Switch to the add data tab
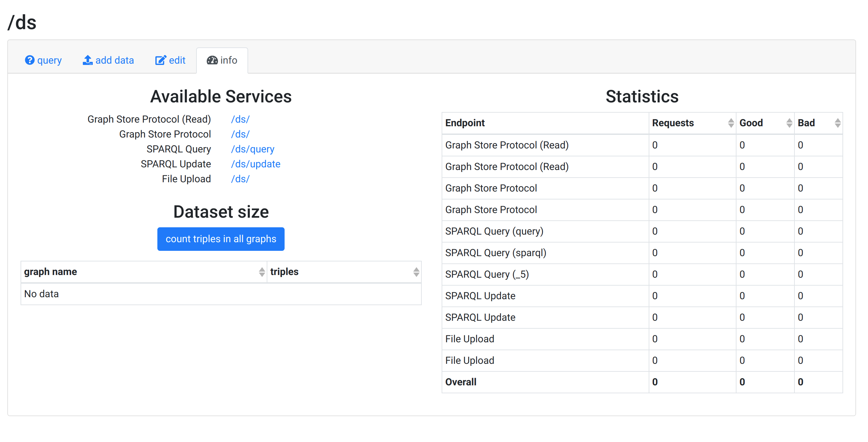868x442 pixels. coord(115,60)
